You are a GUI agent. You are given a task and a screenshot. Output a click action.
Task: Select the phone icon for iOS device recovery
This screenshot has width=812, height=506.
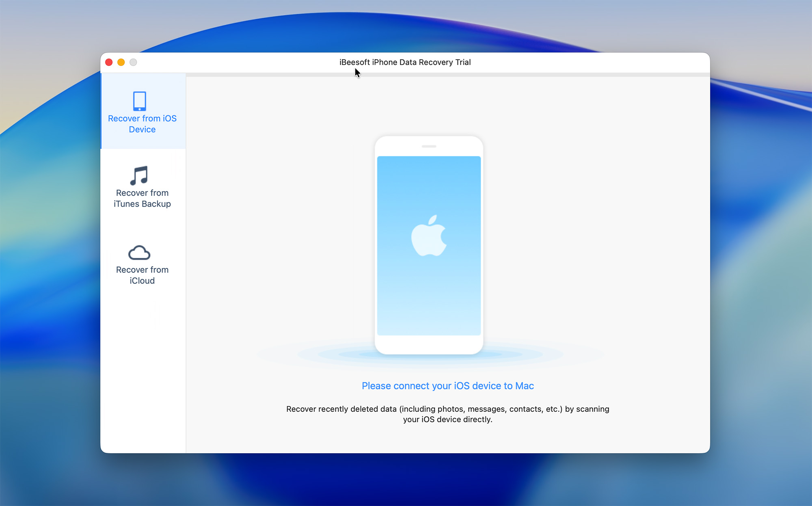click(140, 101)
